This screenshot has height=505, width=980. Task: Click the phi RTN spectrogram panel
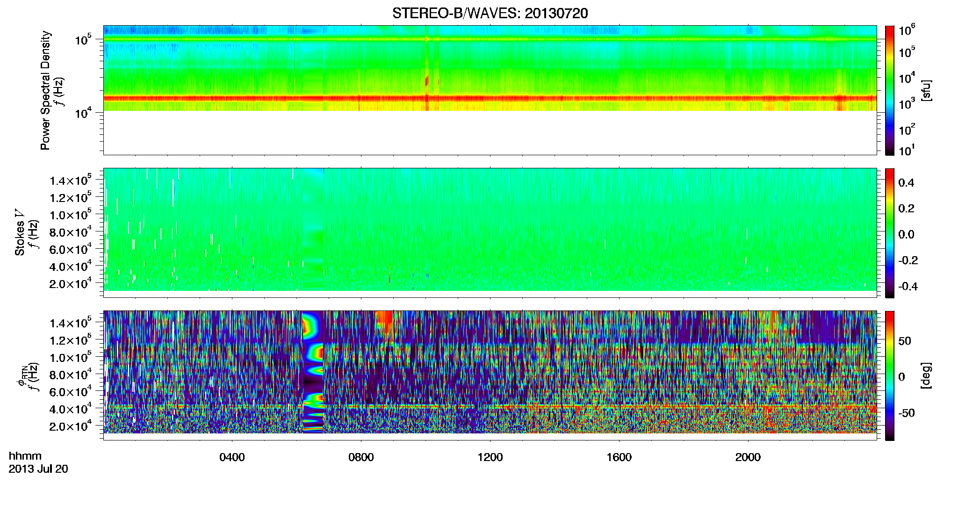click(490, 375)
